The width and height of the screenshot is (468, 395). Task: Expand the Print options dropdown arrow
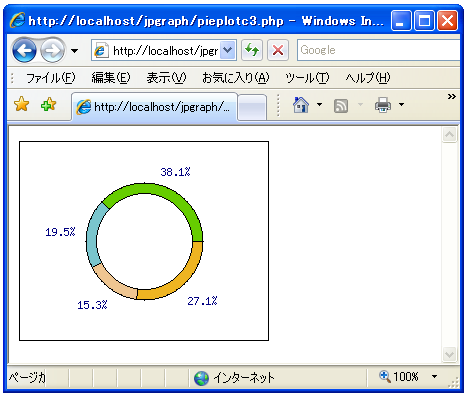click(x=401, y=105)
